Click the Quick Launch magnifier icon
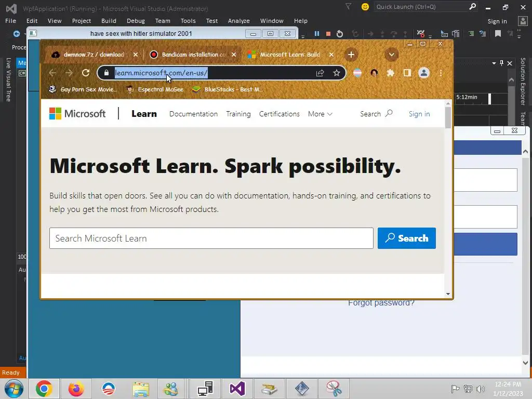 pos(472,6)
